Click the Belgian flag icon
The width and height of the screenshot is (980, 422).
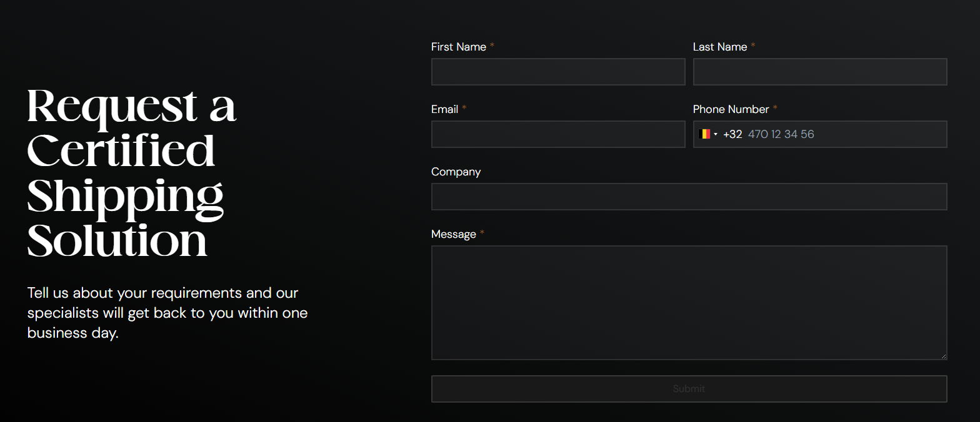(704, 134)
